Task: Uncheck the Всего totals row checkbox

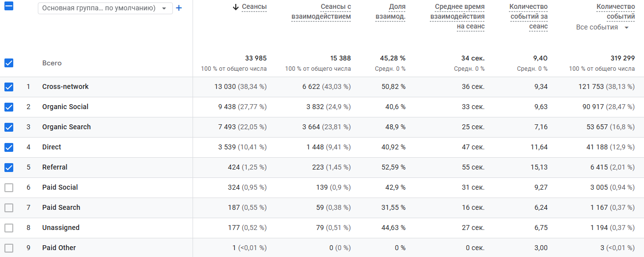Action: tap(9, 63)
